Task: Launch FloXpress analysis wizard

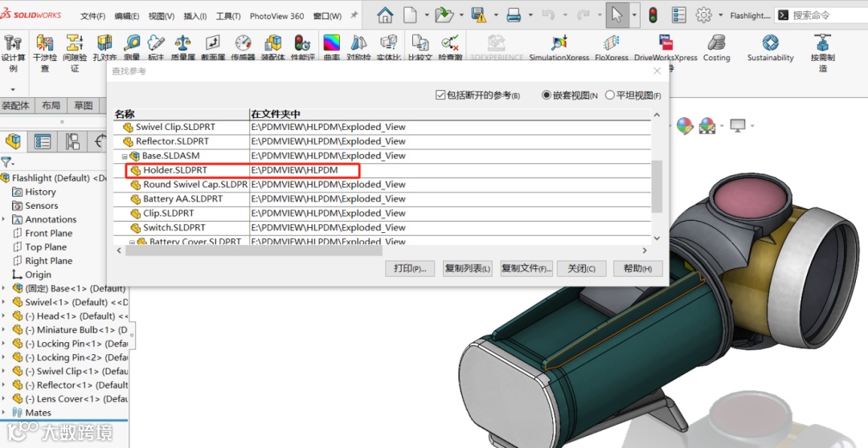Action: pos(612,47)
